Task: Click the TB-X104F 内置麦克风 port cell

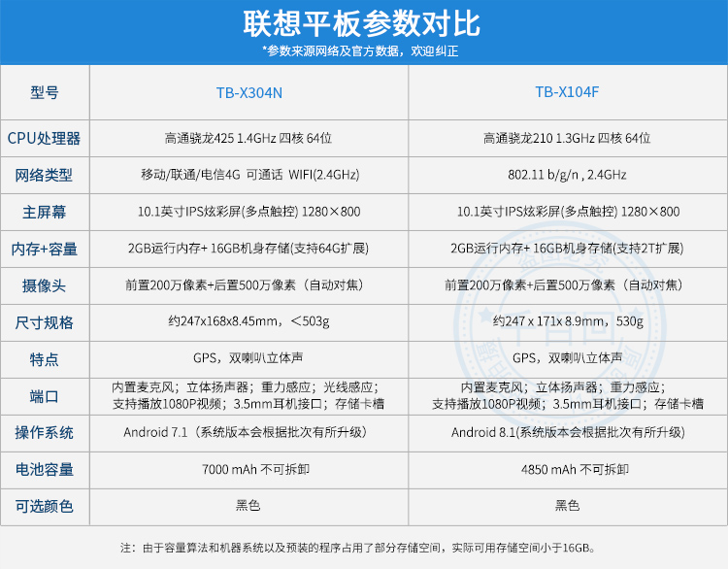Action: [568, 396]
